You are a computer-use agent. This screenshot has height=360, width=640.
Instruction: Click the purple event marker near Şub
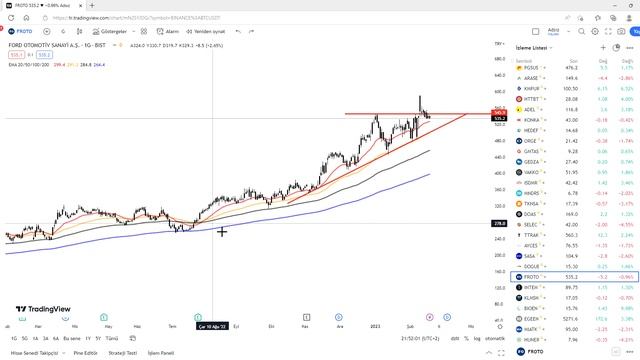coord(429,317)
